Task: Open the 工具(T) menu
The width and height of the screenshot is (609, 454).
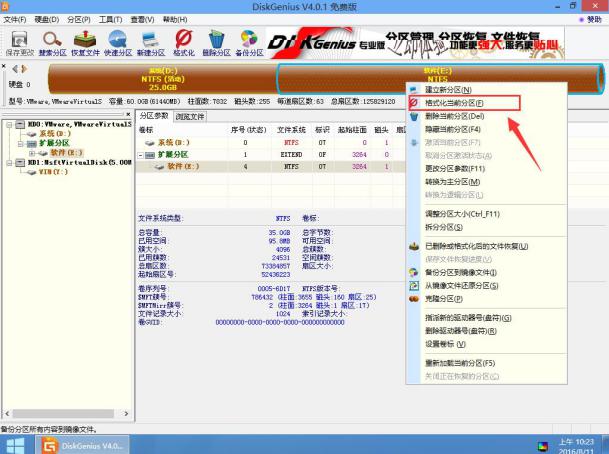Action: click(110, 19)
